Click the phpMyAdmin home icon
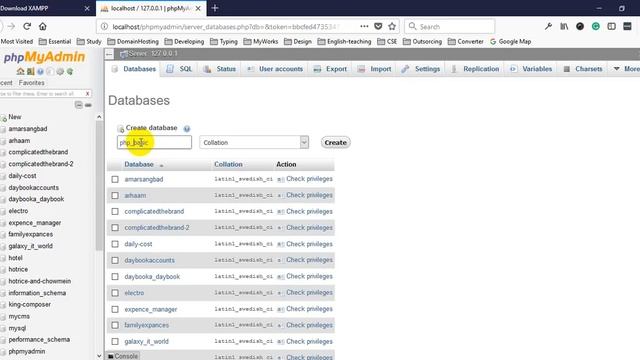640x360 pixels. [20, 71]
